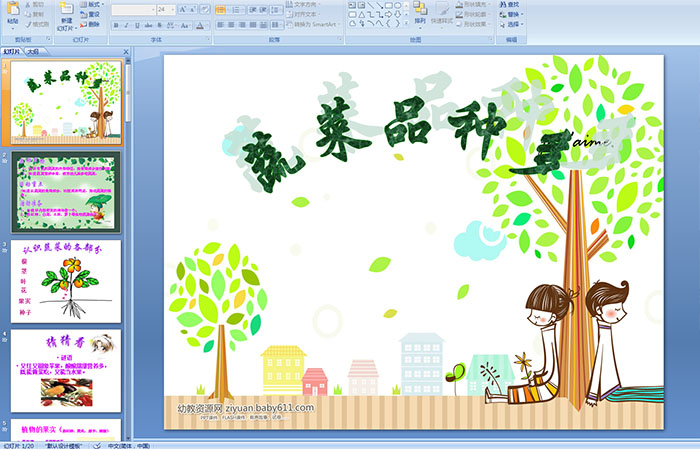Select the Down Arrow shape in gallery
This screenshot has height=449, width=700.
[x=397, y=14]
